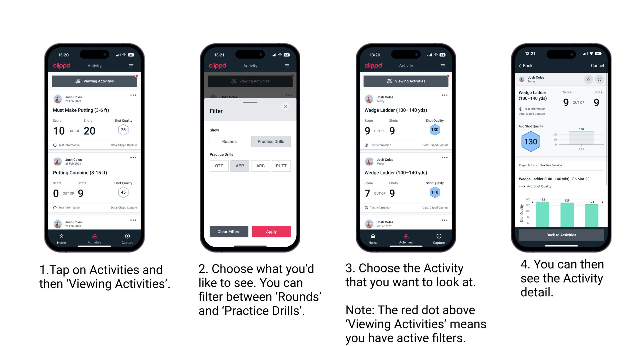Image resolution: width=644 pixels, height=346 pixels.
Task: Tap the Test Information link on activity card
Action: (70, 145)
